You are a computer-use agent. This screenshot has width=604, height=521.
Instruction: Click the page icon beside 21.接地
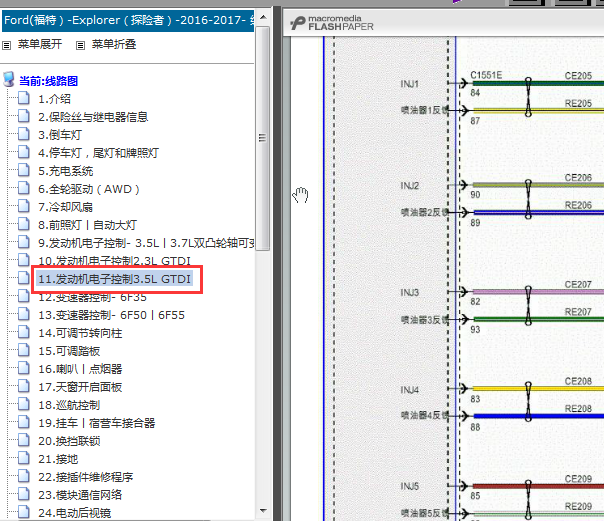(x=23, y=458)
